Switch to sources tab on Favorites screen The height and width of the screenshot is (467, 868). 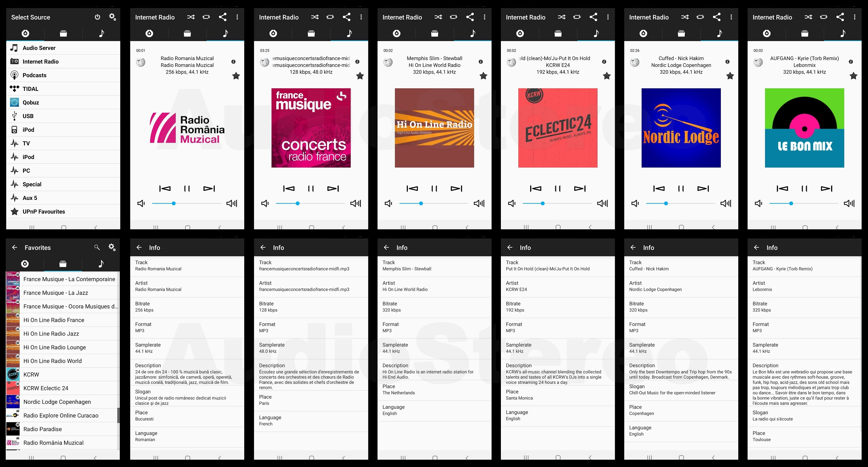pyautogui.click(x=25, y=264)
